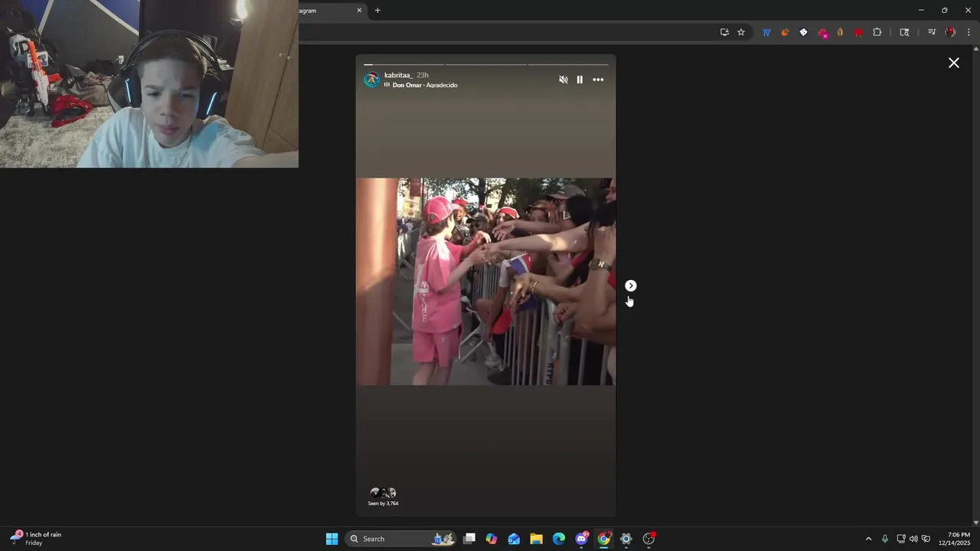Open a new browser tab

[377, 11]
